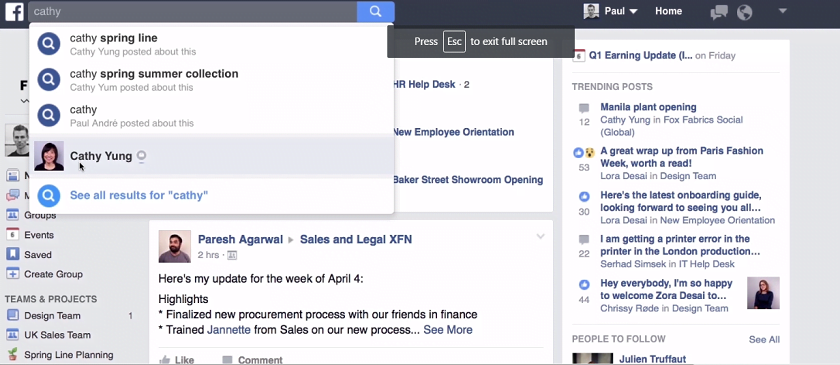Open the New Employee Orientation link in the feed
The height and width of the screenshot is (365, 840).
click(453, 132)
